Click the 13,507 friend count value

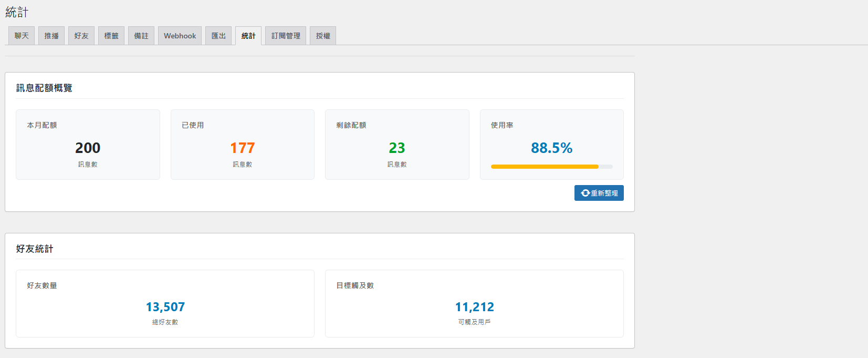click(x=165, y=307)
